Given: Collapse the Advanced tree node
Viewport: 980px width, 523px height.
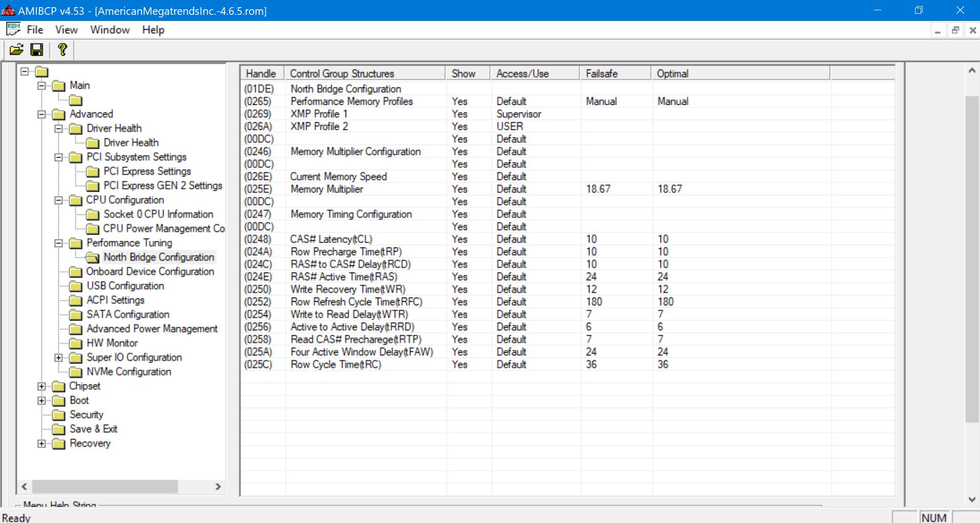Looking at the screenshot, I should [41, 114].
